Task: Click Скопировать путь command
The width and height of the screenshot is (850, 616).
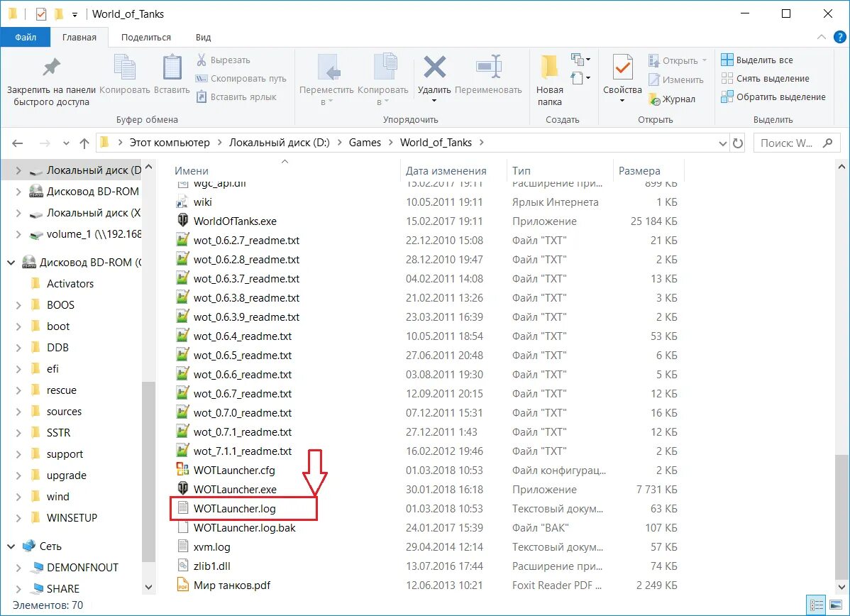Action: 241,79
